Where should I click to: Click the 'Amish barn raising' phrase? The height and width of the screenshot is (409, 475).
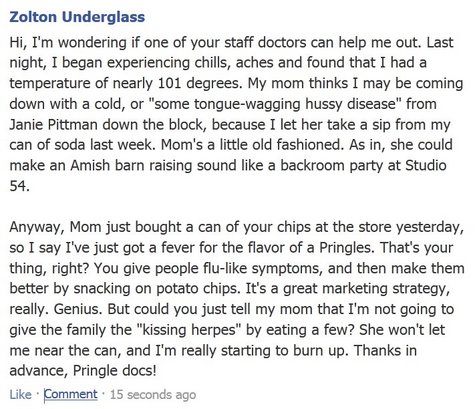click(x=131, y=166)
